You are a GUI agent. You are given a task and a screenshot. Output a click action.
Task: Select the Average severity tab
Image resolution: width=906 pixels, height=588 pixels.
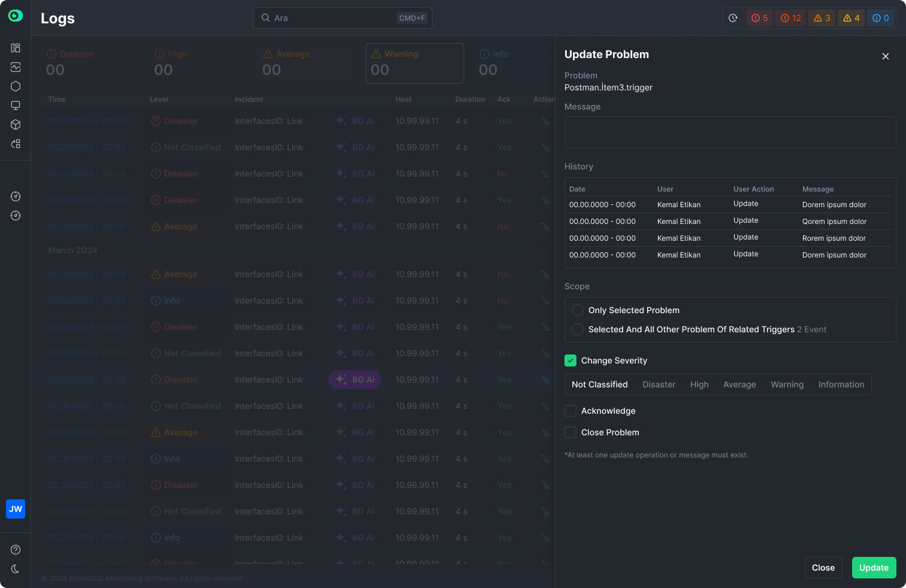(x=739, y=384)
